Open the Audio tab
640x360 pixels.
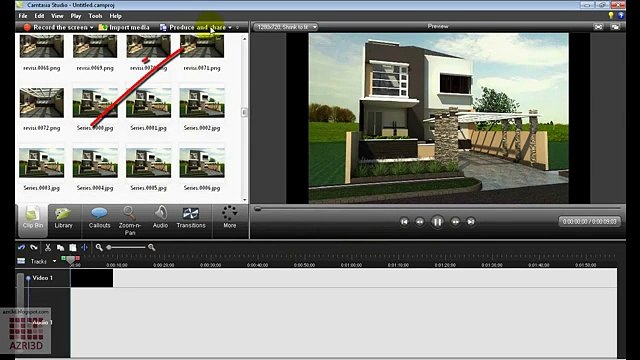[160, 218]
